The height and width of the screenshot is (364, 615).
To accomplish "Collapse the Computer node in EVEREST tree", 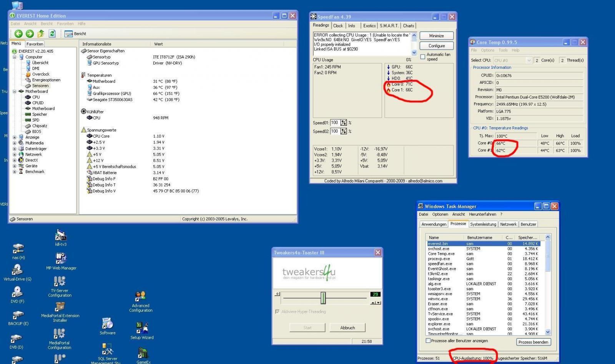I will (x=15, y=57).
